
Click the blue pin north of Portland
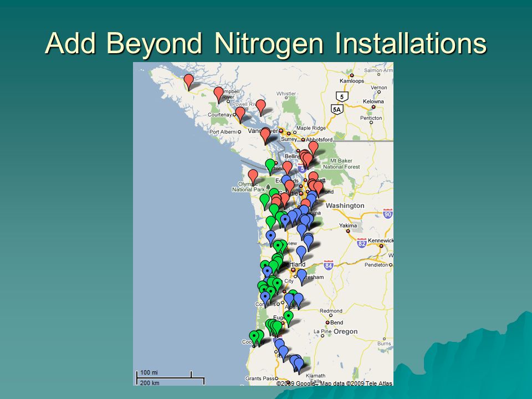(x=301, y=254)
